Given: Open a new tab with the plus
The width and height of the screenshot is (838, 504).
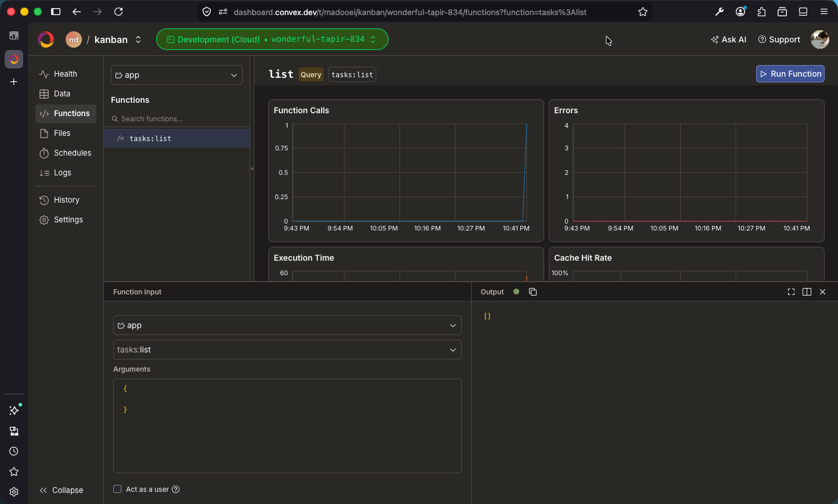Looking at the screenshot, I should coord(14,82).
